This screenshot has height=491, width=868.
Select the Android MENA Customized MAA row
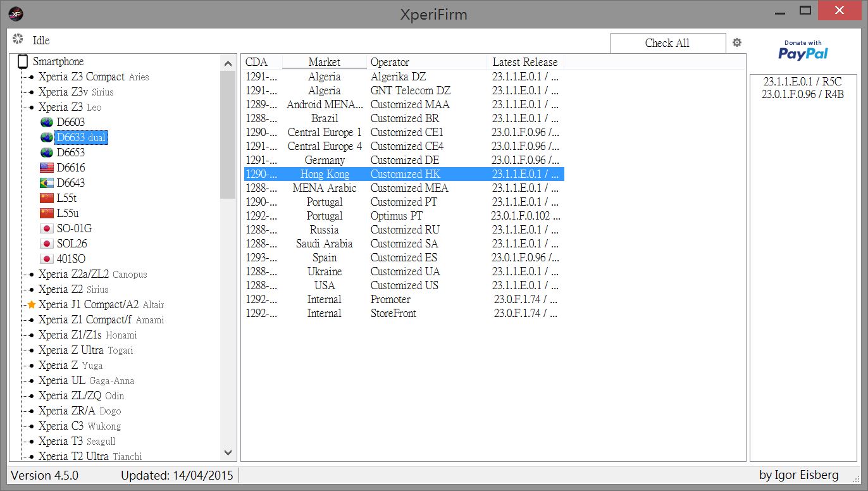pyautogui.click(x=404, y=104)
